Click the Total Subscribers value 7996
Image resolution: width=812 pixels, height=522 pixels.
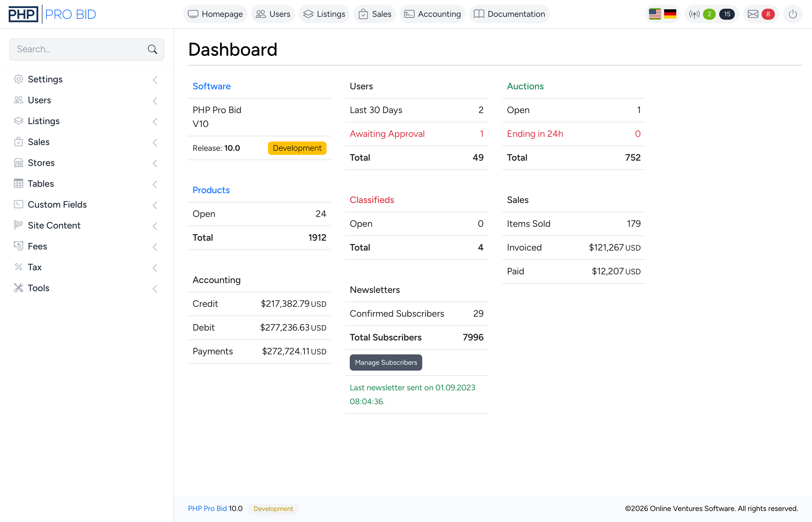tap(473, 337)
